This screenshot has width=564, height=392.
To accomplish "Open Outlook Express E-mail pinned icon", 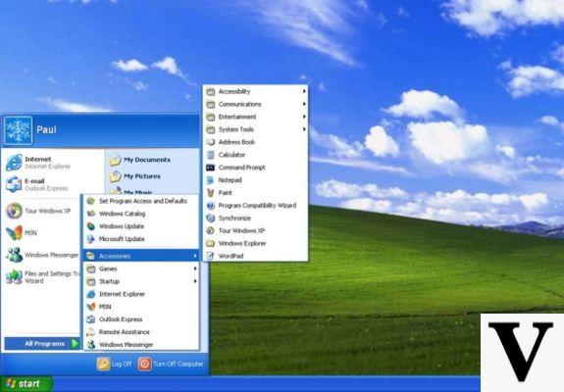I will coord(14,184).
